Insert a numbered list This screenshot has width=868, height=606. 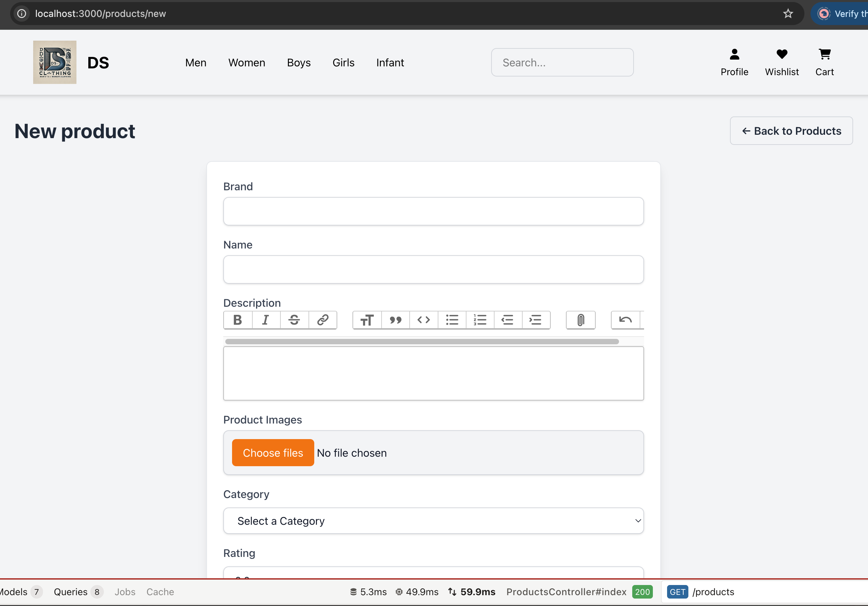coord(480,320)
